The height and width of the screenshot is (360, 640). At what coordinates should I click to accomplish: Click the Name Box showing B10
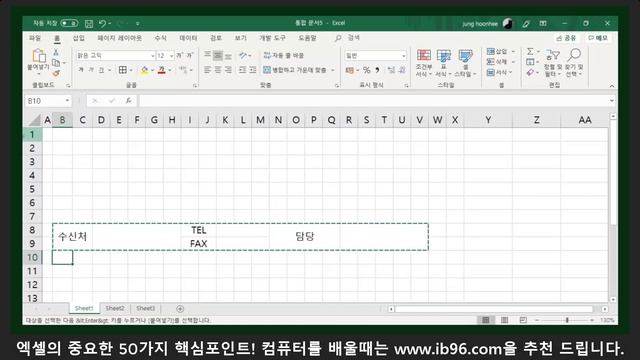click(x=48, y=101)
